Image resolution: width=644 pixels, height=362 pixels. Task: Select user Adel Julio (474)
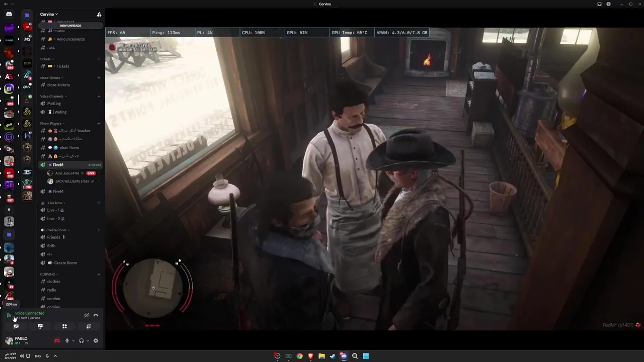[x=67, y=173]
